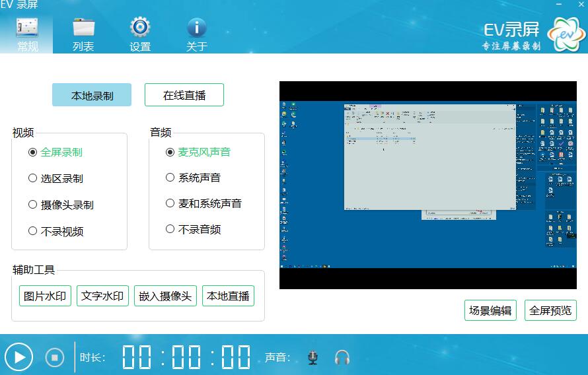Minimize the EV录屏 window

(x=559, y=4)
